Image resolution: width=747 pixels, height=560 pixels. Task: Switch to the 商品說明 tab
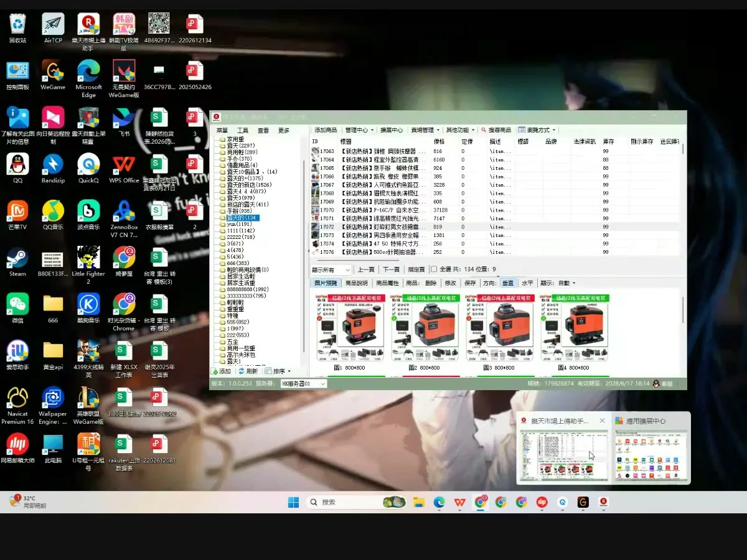click(357, 283)
